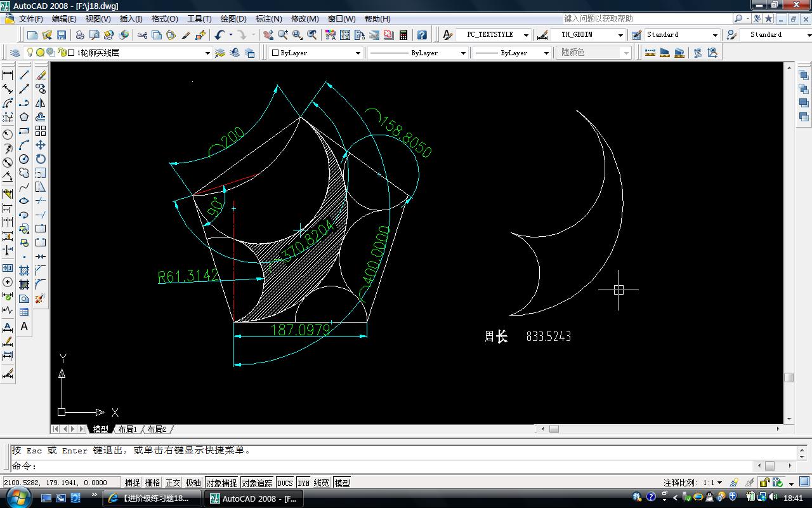Select the Circle drawing tool
Viewport: 812px width, 508px height.
pos(24,159)
